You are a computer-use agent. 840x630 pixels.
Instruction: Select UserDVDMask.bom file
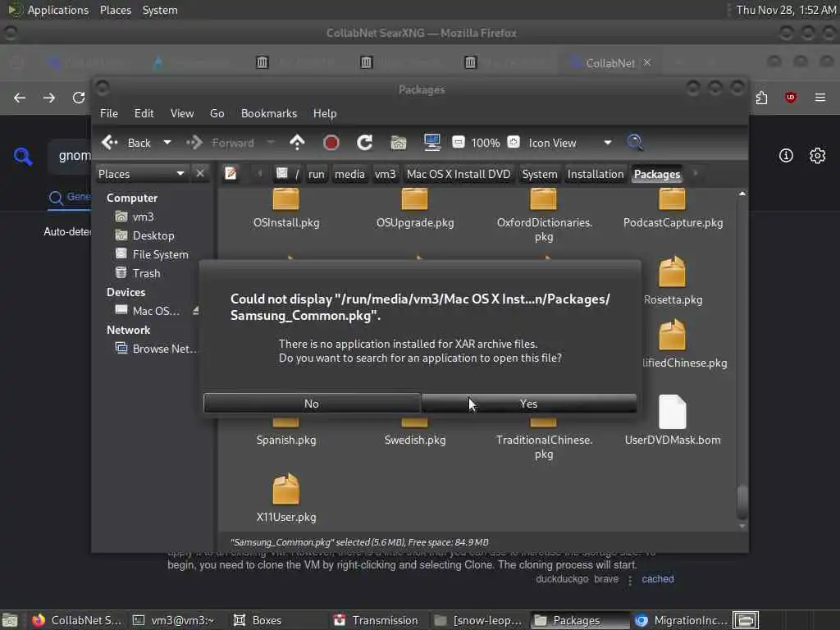tap(673, 421)
